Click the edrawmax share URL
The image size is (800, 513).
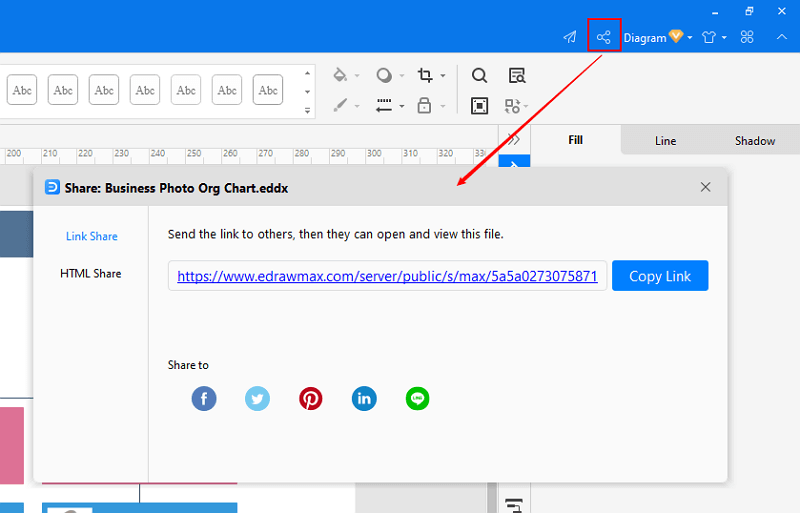(x=387, y=276)
